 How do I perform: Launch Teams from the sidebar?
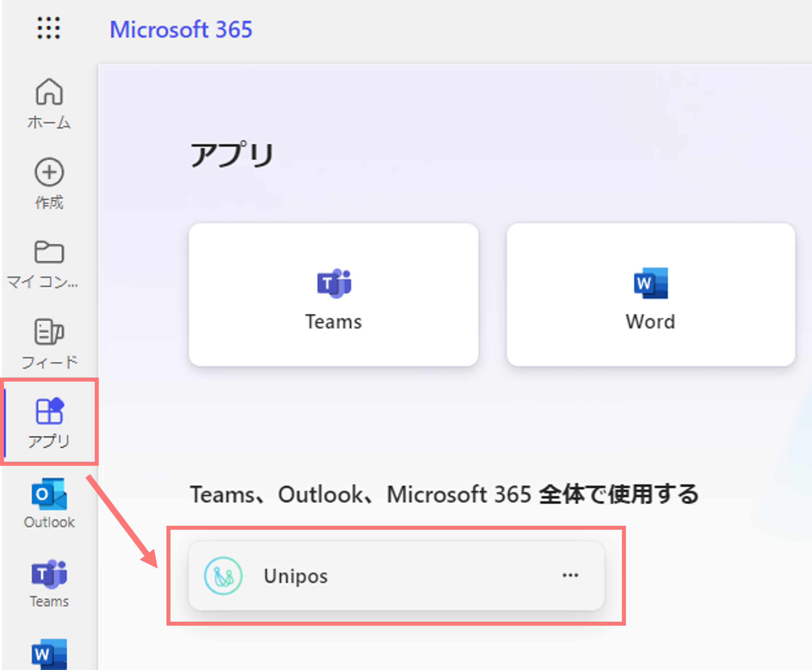pos(49,584)
